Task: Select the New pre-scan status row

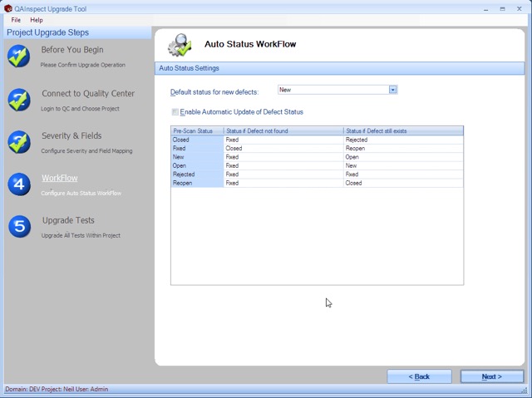Action: click(x=197, y=157)
